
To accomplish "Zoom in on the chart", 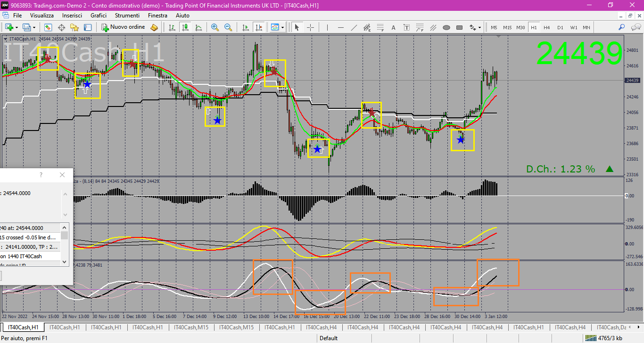I will 215,27.
